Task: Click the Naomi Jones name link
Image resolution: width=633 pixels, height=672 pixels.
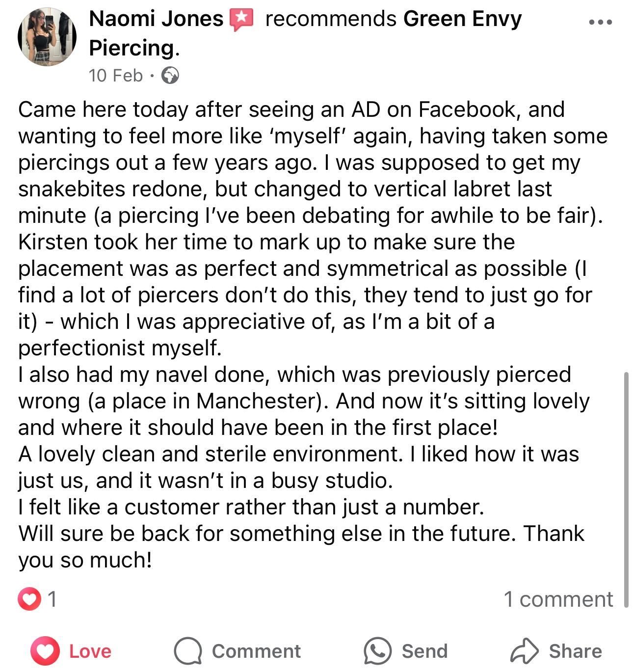Action: [x=156, y=19]
